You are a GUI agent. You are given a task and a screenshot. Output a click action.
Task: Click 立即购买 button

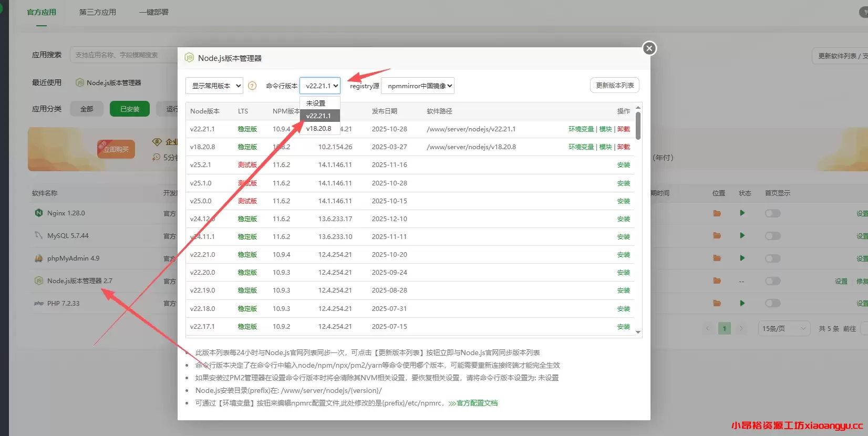pyautogui.click(x=116, y=149)
